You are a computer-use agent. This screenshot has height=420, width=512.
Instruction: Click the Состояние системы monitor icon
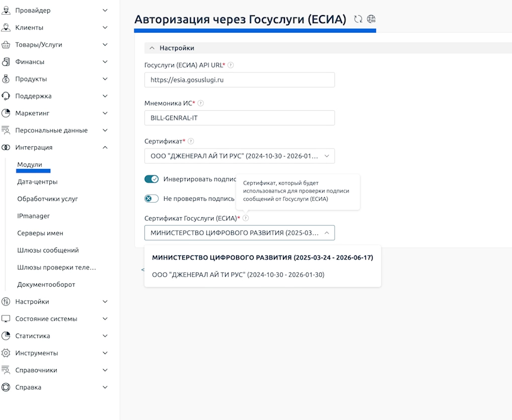pos(6,319)
